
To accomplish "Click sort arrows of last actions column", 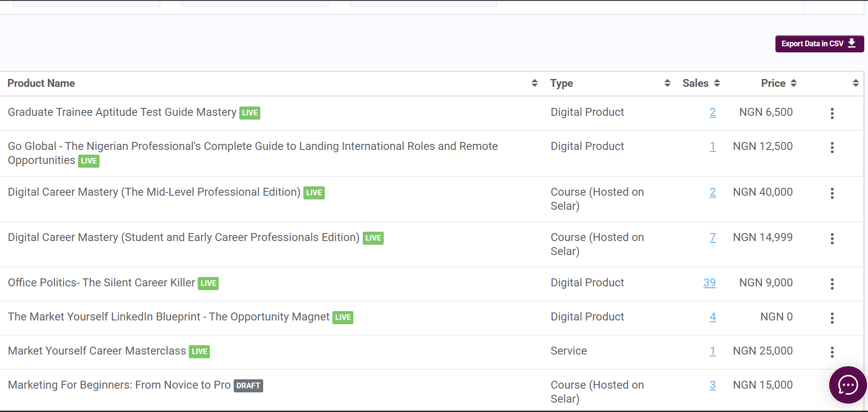I will [x=856, y=83].
